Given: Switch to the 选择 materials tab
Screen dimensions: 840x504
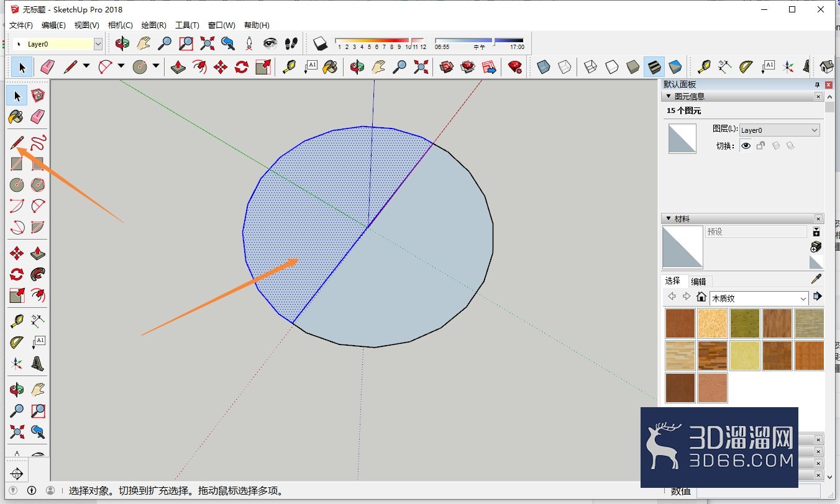Looking at the screenshot, I should coord(673,281).
